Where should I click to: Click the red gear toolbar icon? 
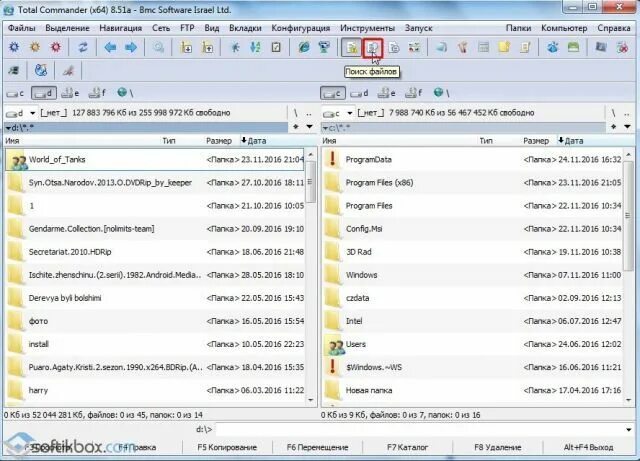(x=56, y=47)
